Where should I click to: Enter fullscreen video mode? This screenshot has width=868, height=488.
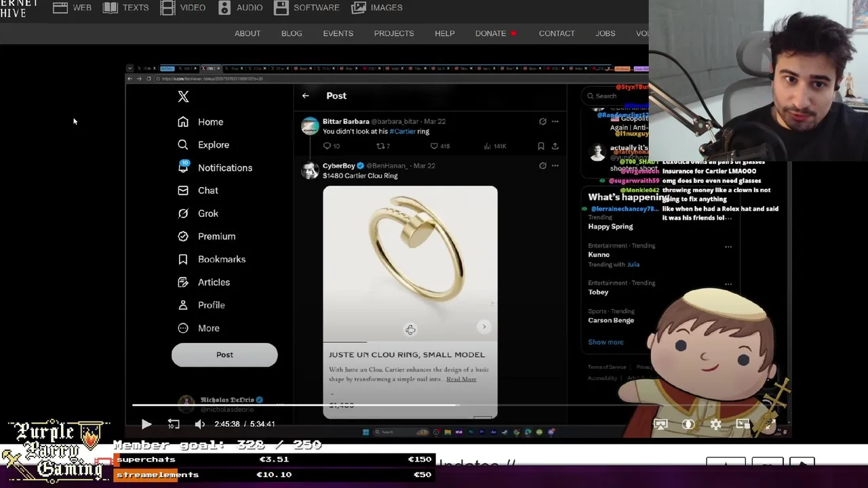pyautogui.click(x=770, y=424)
